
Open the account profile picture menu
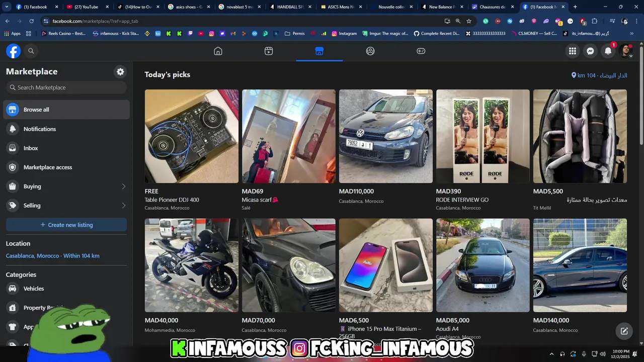coord(626,51)
